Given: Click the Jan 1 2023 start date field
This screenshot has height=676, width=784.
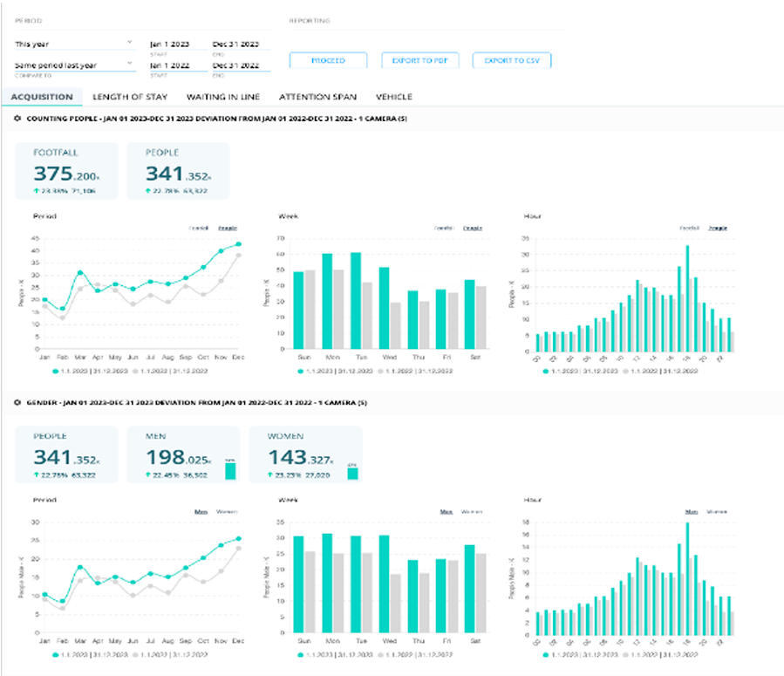Looking at the screenshot, I should click(178, 44).
